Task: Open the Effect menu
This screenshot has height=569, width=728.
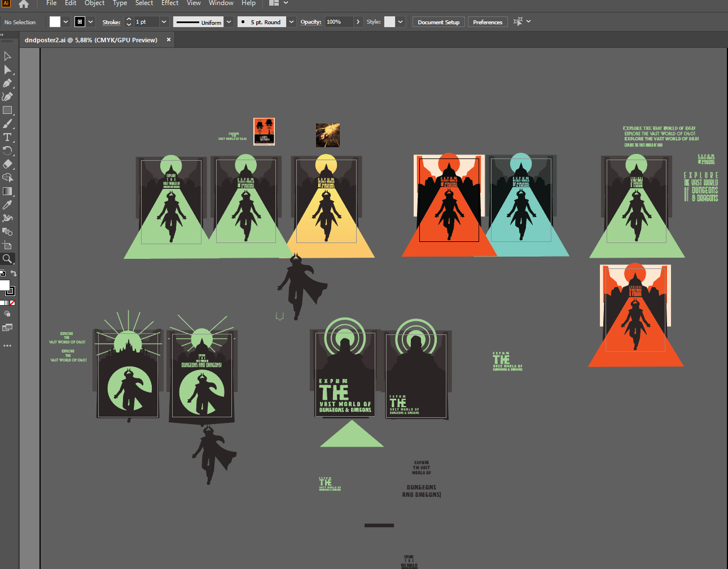Action: [x=170, y=3]
